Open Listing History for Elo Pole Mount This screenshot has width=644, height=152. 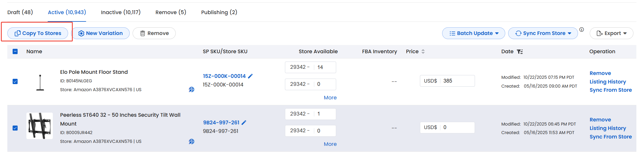608,82
